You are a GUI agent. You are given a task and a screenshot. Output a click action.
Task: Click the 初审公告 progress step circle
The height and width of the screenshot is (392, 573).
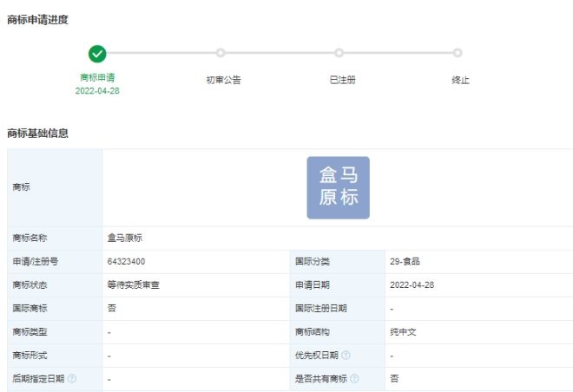coord(221,53)
